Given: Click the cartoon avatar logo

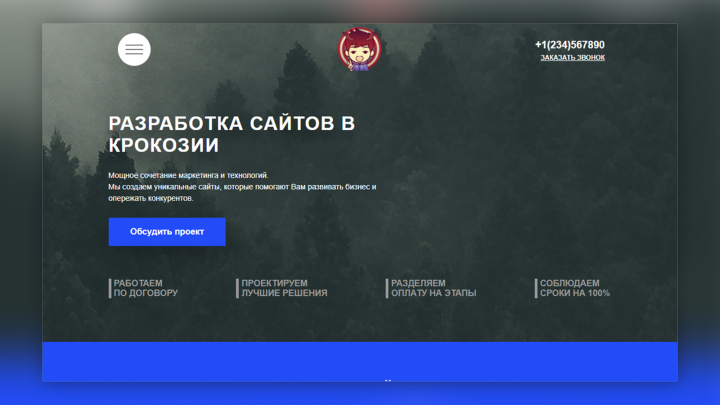Looking at the screenshot, I should (x=360, y=49).
